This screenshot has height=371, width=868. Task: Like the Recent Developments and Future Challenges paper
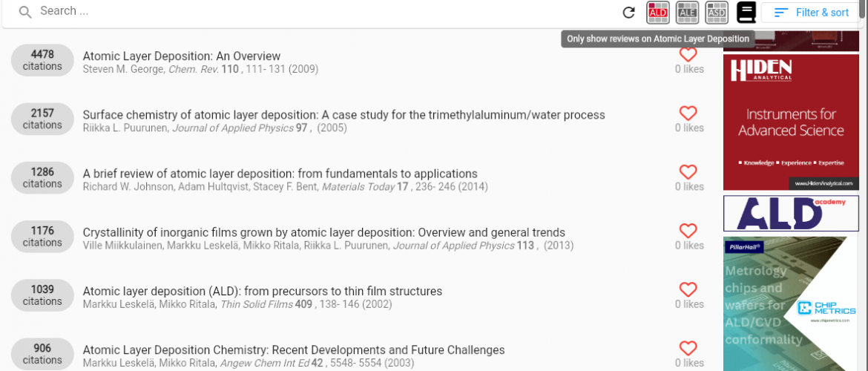point(688,348)
